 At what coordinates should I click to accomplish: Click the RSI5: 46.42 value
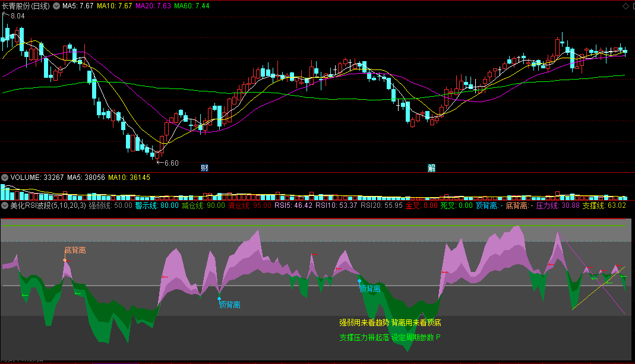(x=293, y=205)
